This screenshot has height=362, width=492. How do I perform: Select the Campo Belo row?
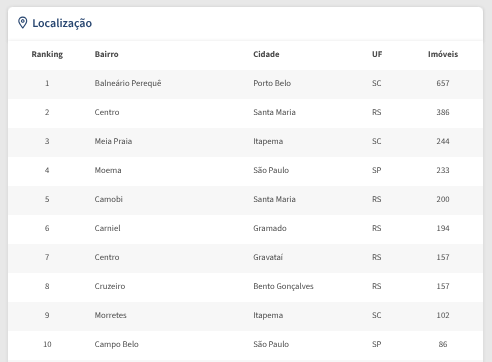coord(245,345)
